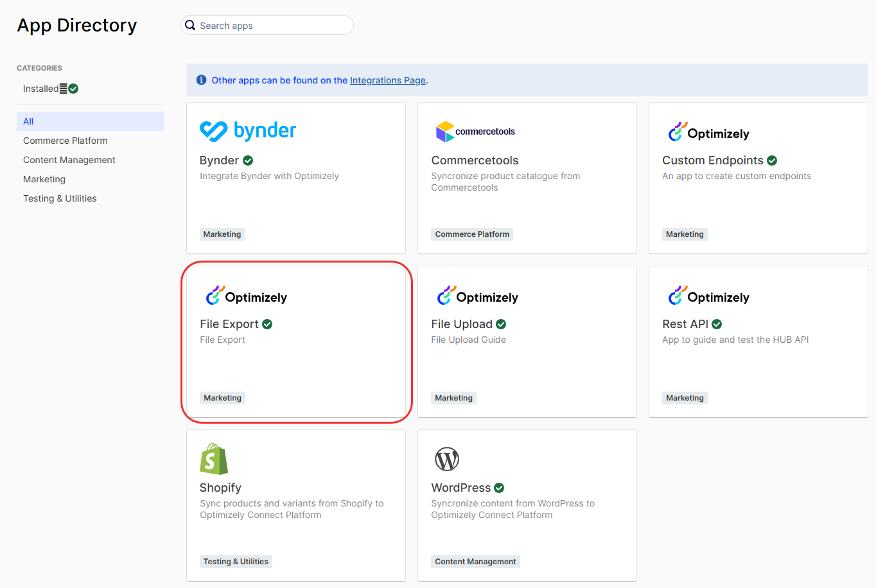Click Optimizely logo on Rest API card
This screenshot has width=876, height=588.
(x=708, y=296)
